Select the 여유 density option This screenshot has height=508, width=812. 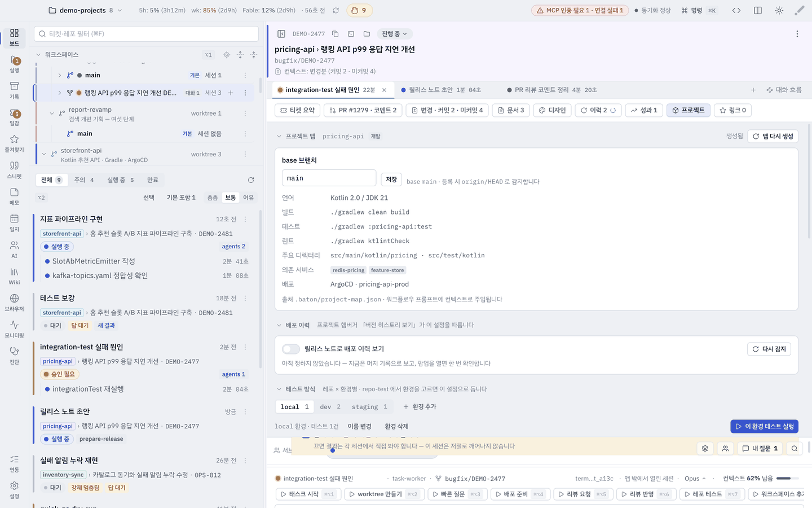pyautogui.click(x=248, y=198)
